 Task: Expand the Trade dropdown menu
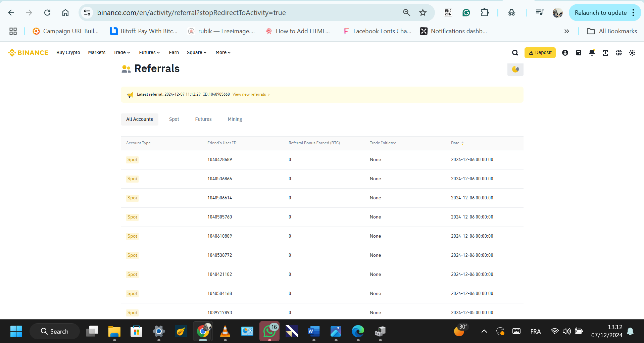click(121, 53)
